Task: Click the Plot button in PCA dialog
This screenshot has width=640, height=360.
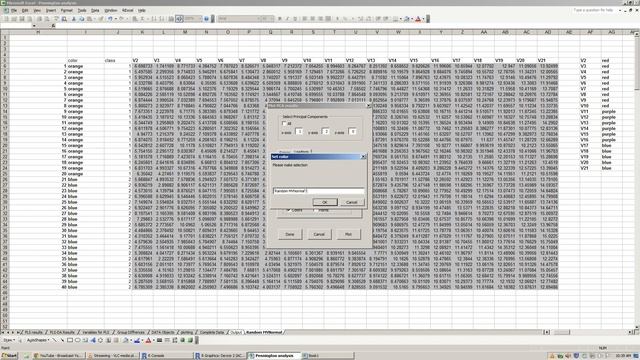Action: click(348, 234)
